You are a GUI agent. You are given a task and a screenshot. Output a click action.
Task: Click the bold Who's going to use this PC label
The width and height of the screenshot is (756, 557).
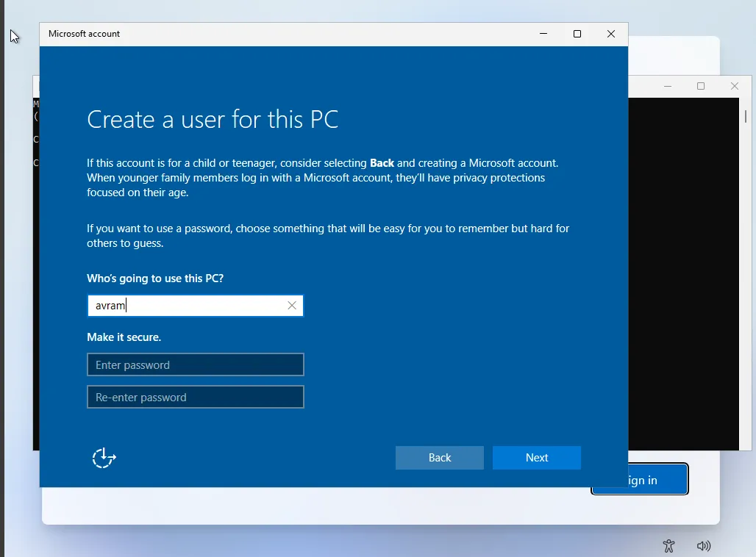pos(154,278)
